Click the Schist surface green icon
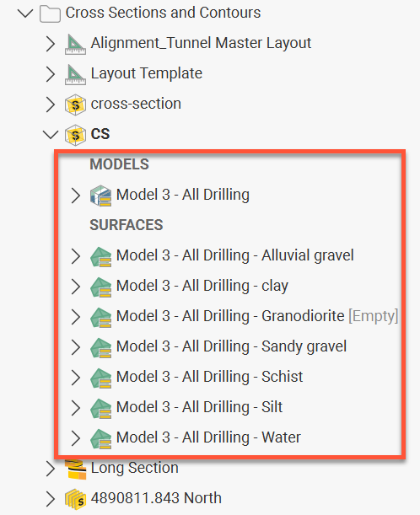This screenshot has height=515, width=420. click(100, 378)
